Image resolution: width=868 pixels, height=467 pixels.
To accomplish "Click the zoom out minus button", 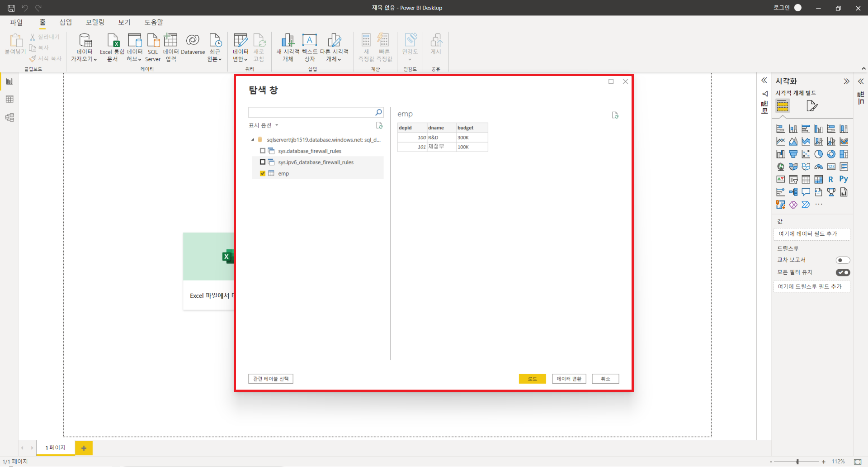I will (x=771, y=462).
